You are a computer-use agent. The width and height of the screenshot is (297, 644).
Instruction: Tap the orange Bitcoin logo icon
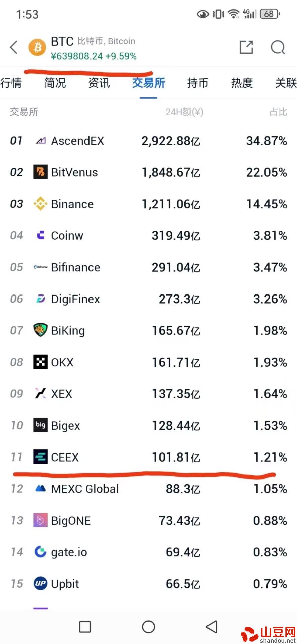(x=37, y=48)
